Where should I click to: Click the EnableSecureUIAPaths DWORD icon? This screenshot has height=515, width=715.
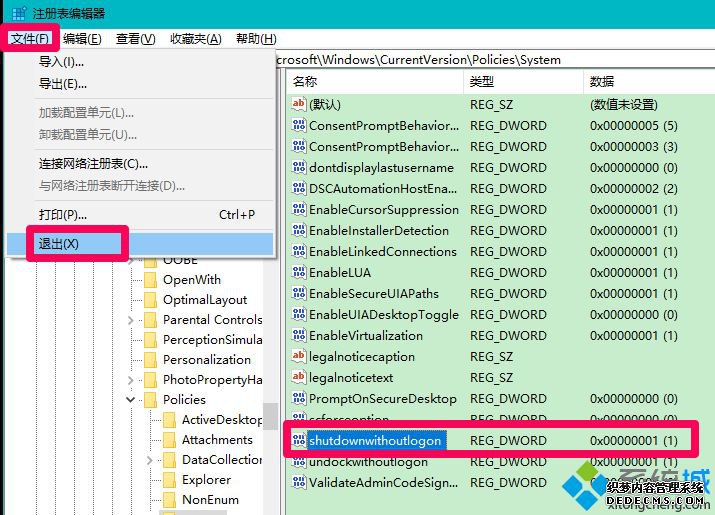tap(299, 293)
